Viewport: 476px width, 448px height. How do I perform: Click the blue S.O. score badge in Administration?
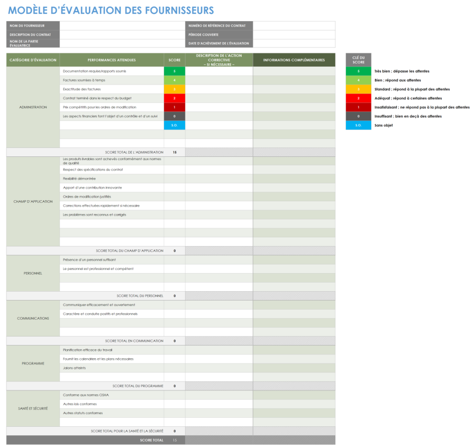click(x=174, y=125)
